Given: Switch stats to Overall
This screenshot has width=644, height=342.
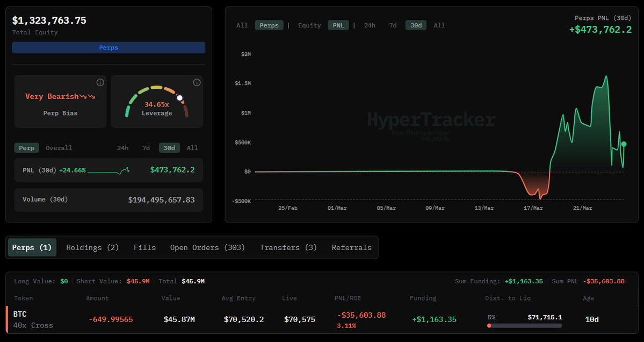Looking at the screenshot, I should (59, 148).
